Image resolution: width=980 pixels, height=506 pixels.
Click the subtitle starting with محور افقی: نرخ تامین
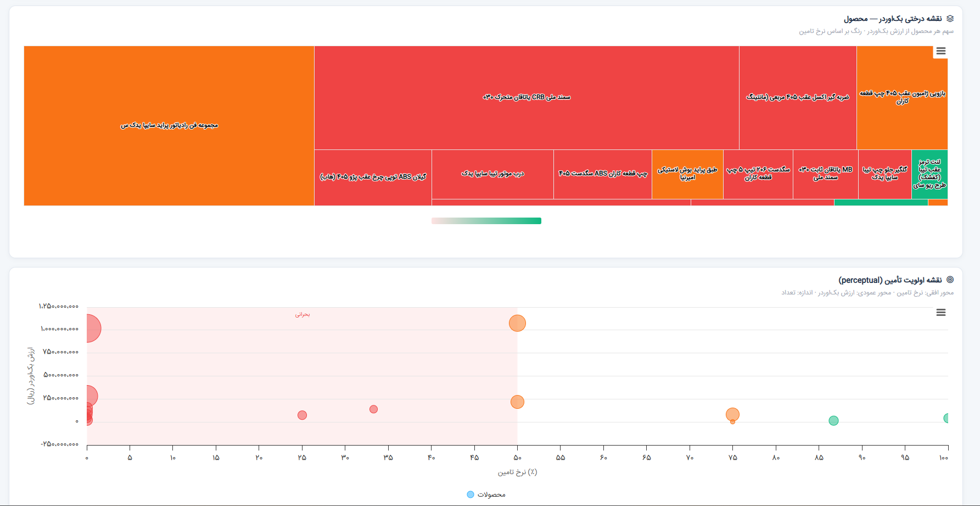point(867,293)
